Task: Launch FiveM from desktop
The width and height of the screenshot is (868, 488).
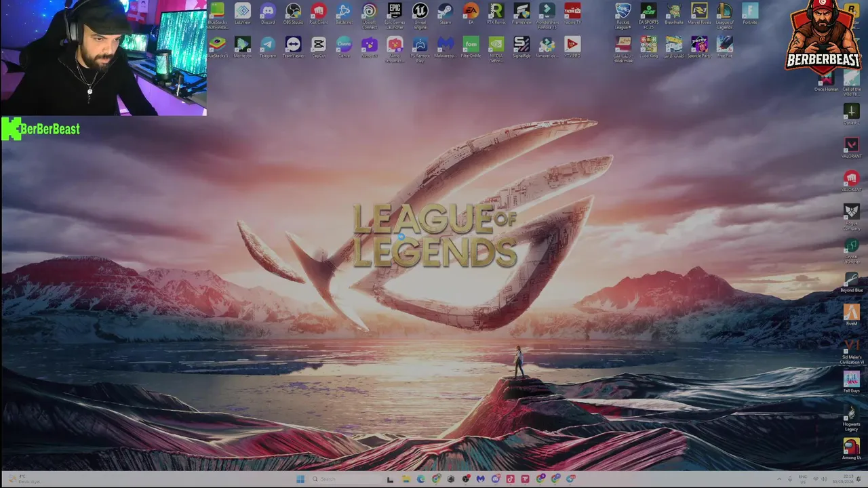Action: [852, 314]
